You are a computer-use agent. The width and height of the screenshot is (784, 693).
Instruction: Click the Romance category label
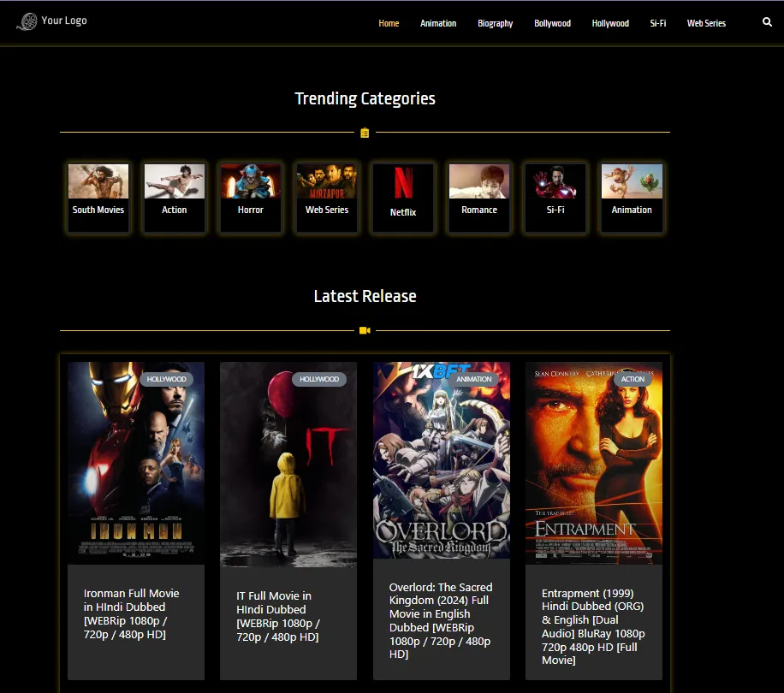pyautogui.click(x=479, y=210)
